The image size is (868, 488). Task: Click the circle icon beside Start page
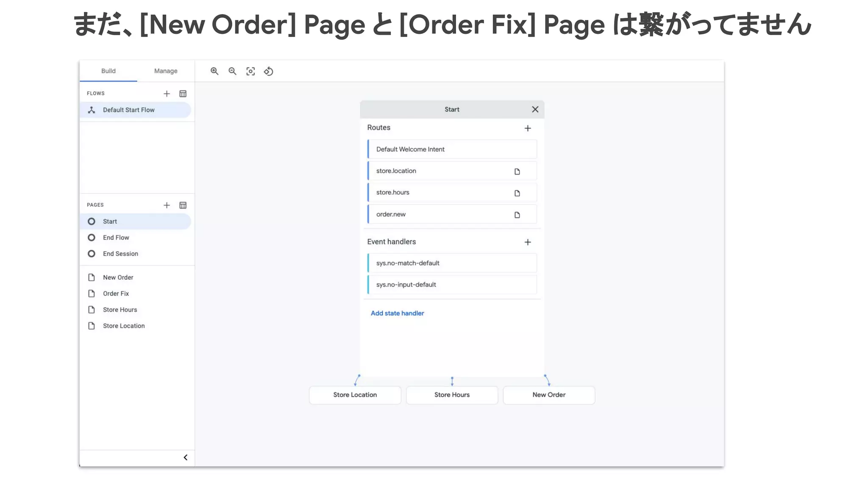[x=92, y=221]
